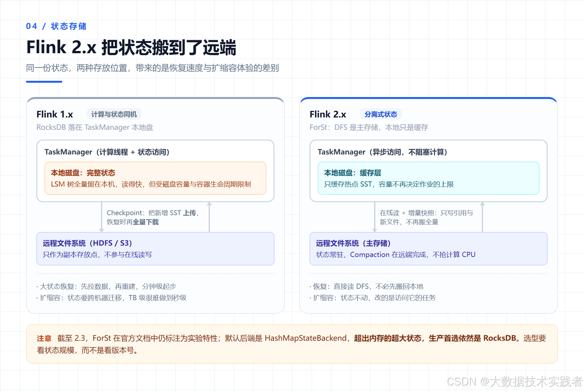Click '新文件，不再搬全量' text

[x=409, y=222]
